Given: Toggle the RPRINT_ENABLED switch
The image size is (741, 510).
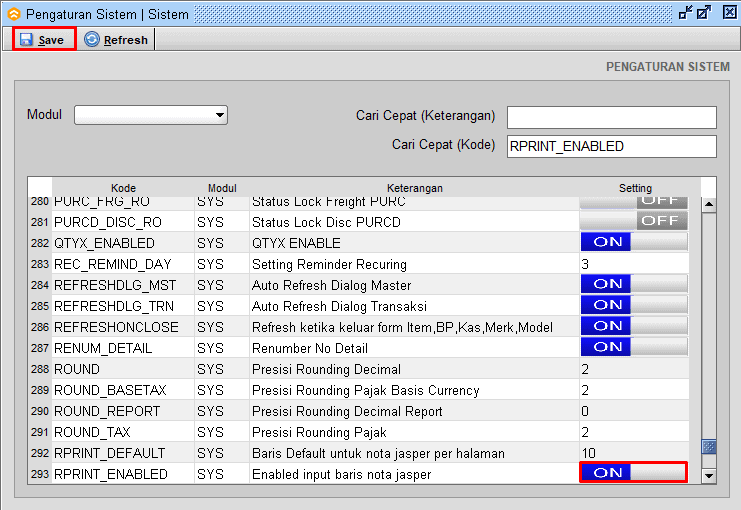Looking at the screenshot, I should [x=634, y=473].
